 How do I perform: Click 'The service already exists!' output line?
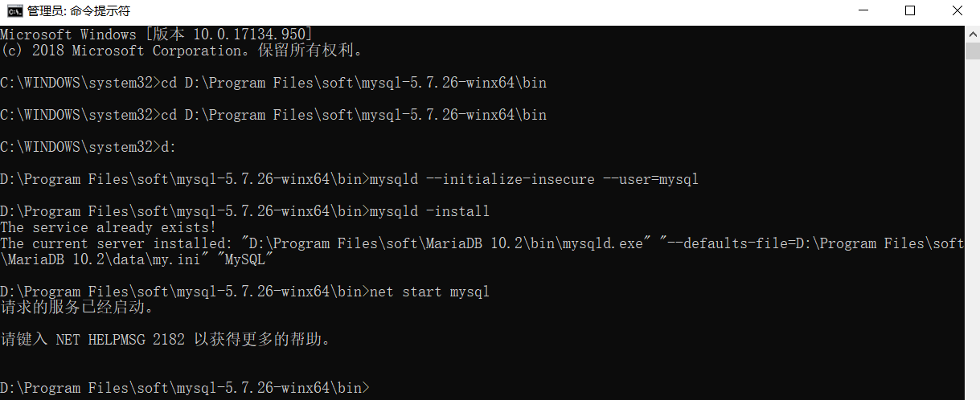pos(109,227)
